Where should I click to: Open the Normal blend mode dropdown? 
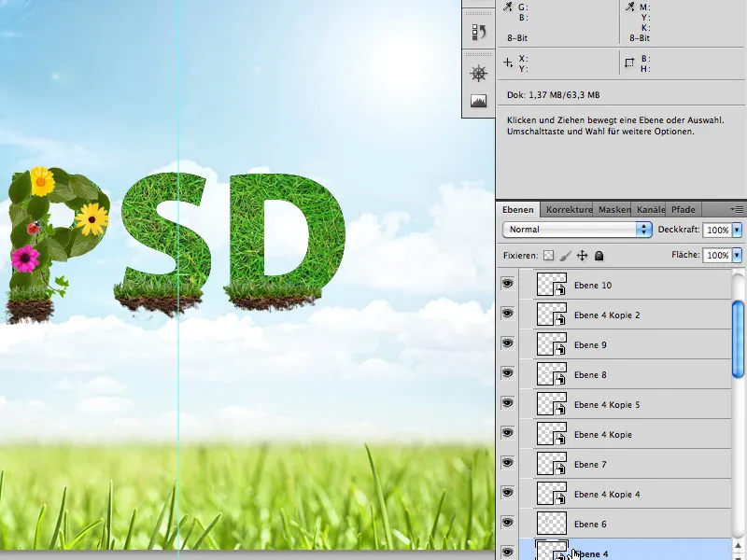(x=644, y=229)
